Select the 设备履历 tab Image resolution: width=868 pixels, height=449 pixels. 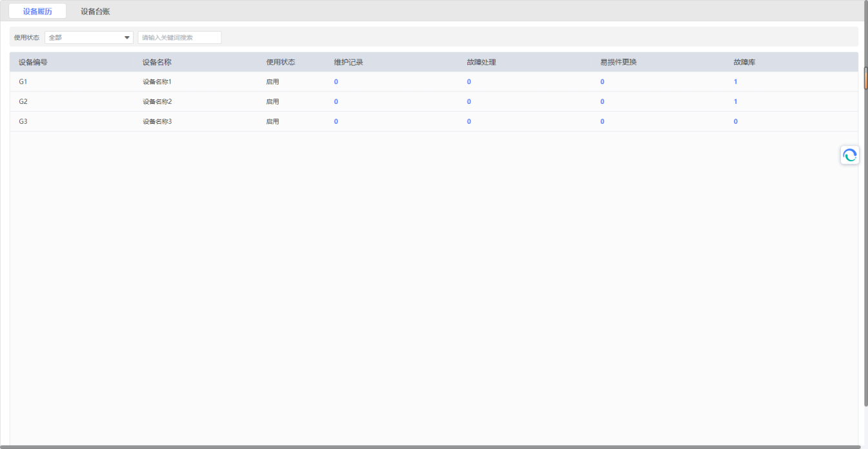(x=37, y=12)
